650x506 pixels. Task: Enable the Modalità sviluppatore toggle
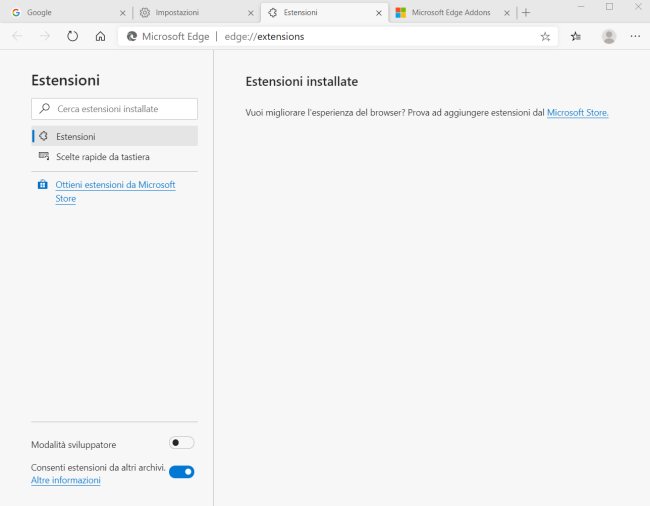coord(181,443)
